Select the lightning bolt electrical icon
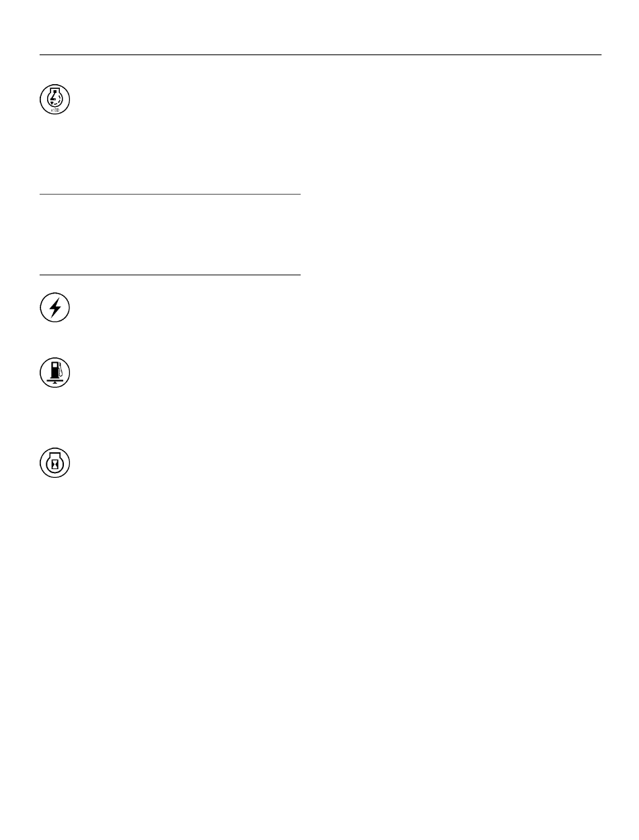The image size is (639, 840). (55, 308)
